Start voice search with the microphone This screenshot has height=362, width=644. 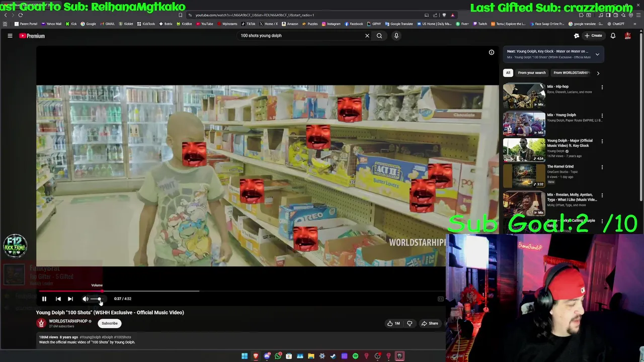click(396, 36)
